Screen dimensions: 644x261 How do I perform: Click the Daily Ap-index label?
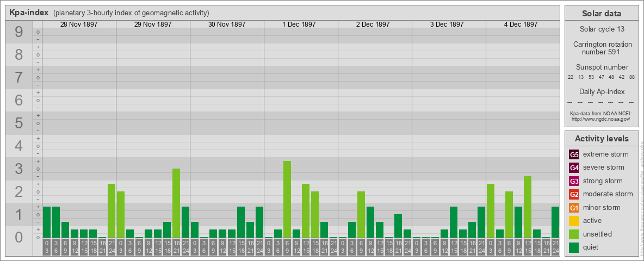(602, 91)
